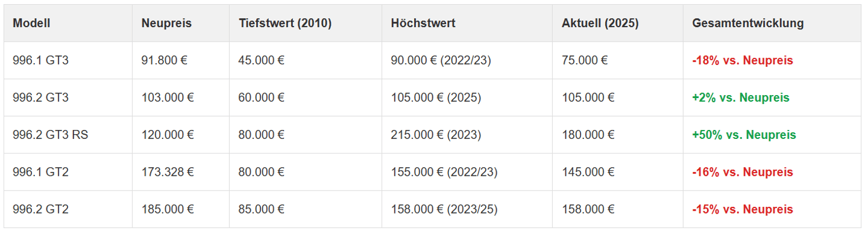Click the Aktuell (2025) header
The height and width of the screenshot is (234, 868).
(600, 23)
